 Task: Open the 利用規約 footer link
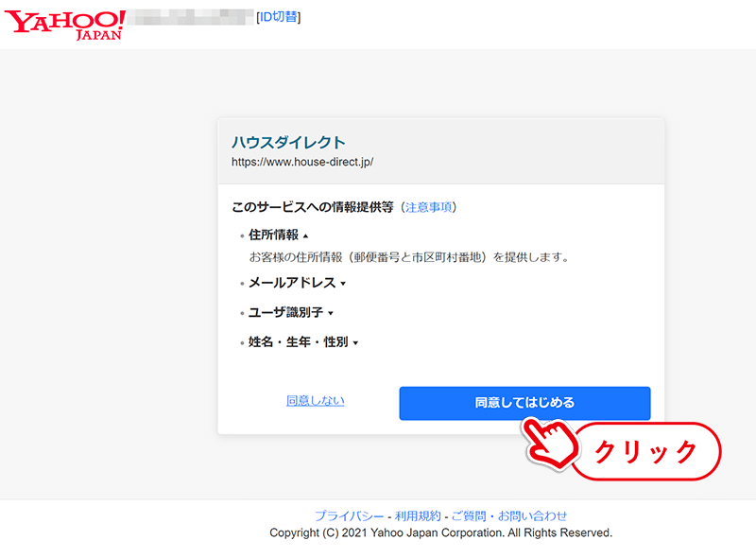(418, 516)
